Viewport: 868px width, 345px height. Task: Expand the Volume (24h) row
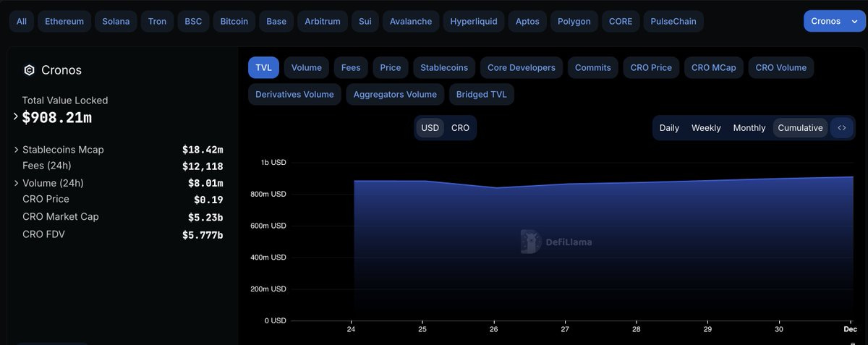tap(16, 183)
